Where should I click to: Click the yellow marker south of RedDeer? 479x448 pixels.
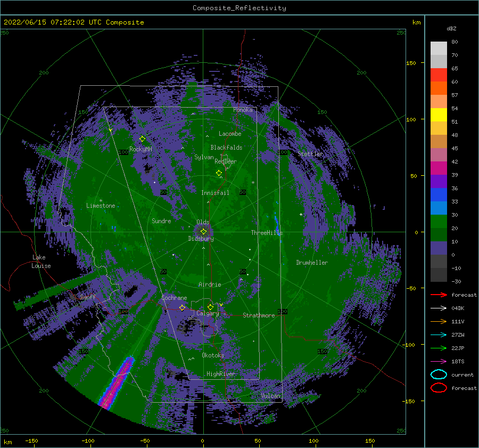click(219, 173)
